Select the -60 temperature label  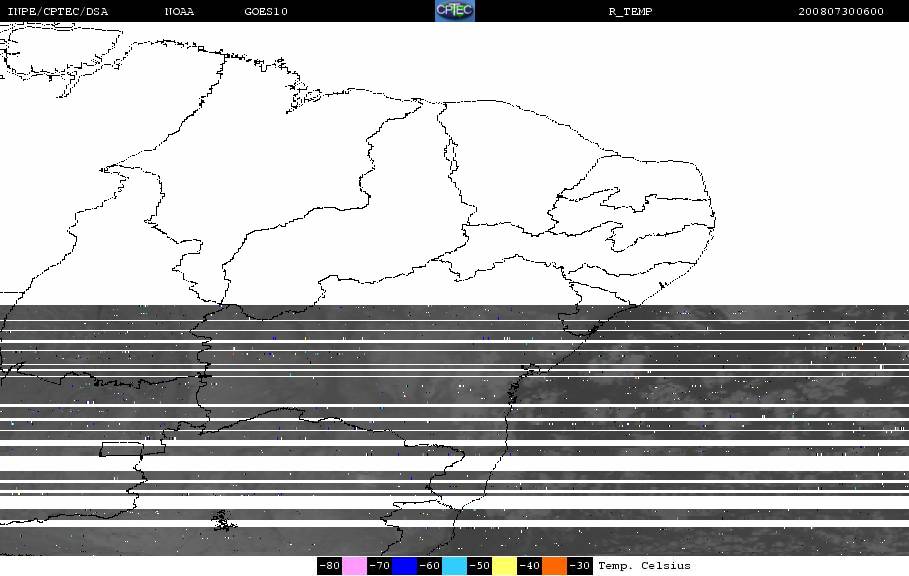(x=430, y=566)
